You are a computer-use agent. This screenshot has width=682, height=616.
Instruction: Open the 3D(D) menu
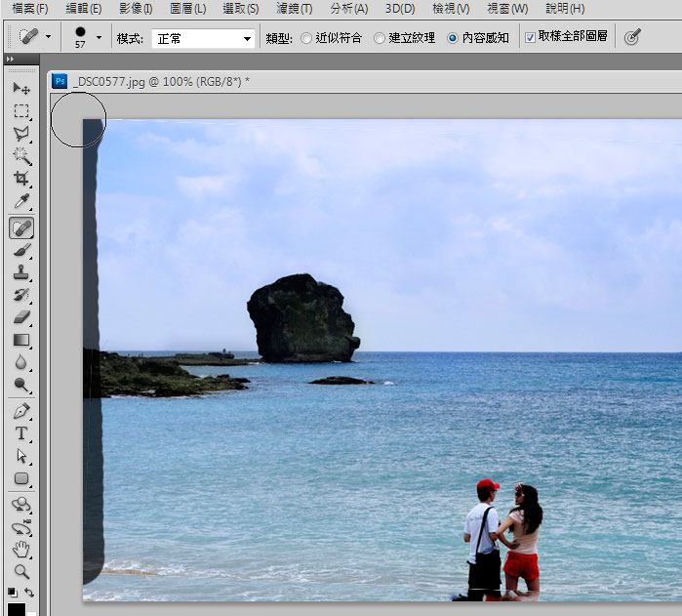[400, 8]
